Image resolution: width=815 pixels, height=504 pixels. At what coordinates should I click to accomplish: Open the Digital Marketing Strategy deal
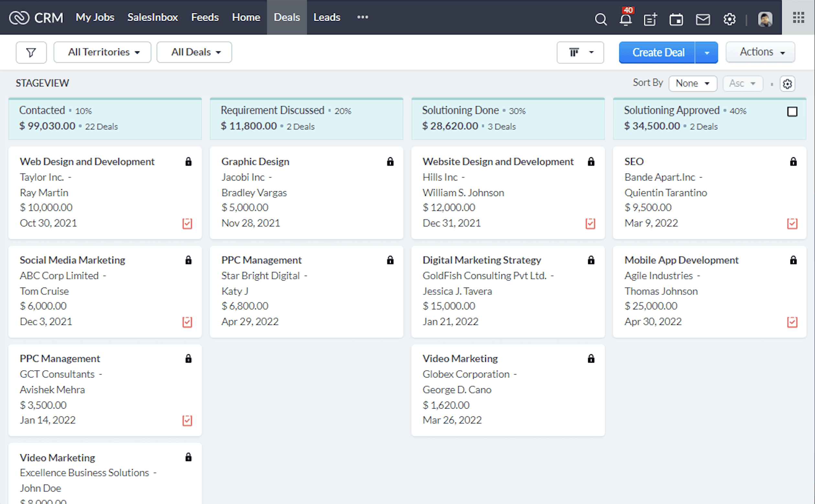click(482, 260)
